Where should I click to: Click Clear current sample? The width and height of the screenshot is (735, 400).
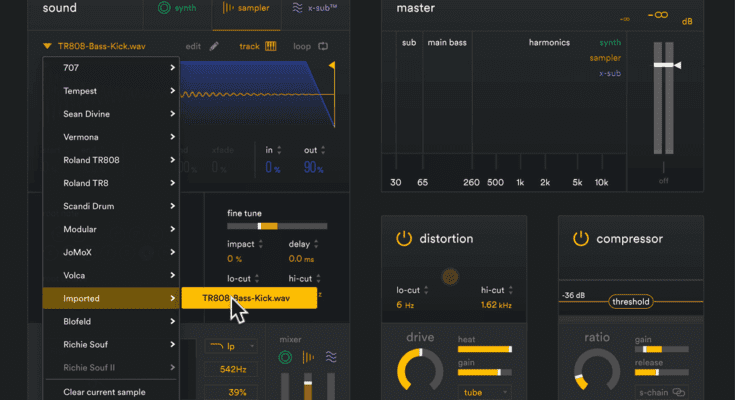[x=102, y=392]
